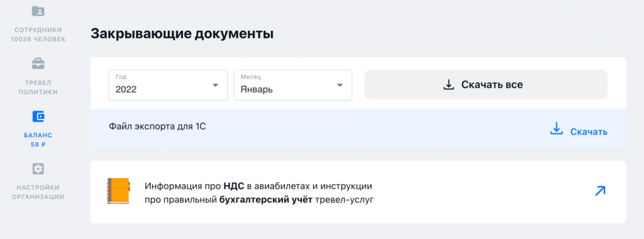Open the month selector showing Январь
Screen dimensions: 644x239
[x=293, y=85]
